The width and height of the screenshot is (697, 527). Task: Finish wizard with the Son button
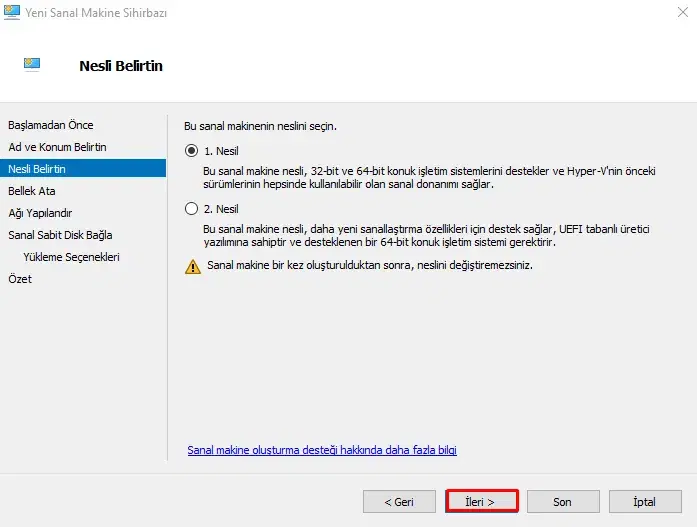[563, 502]
